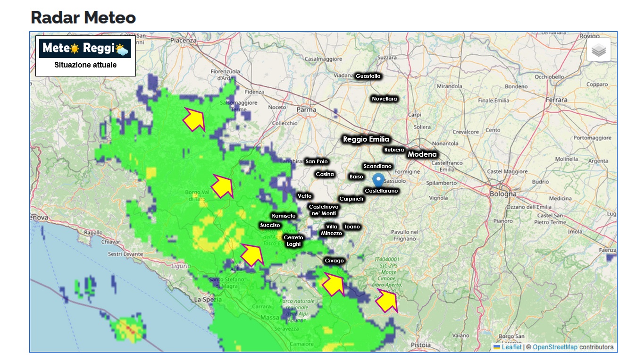Click the Situazione attuale caption

pos(85,65)
